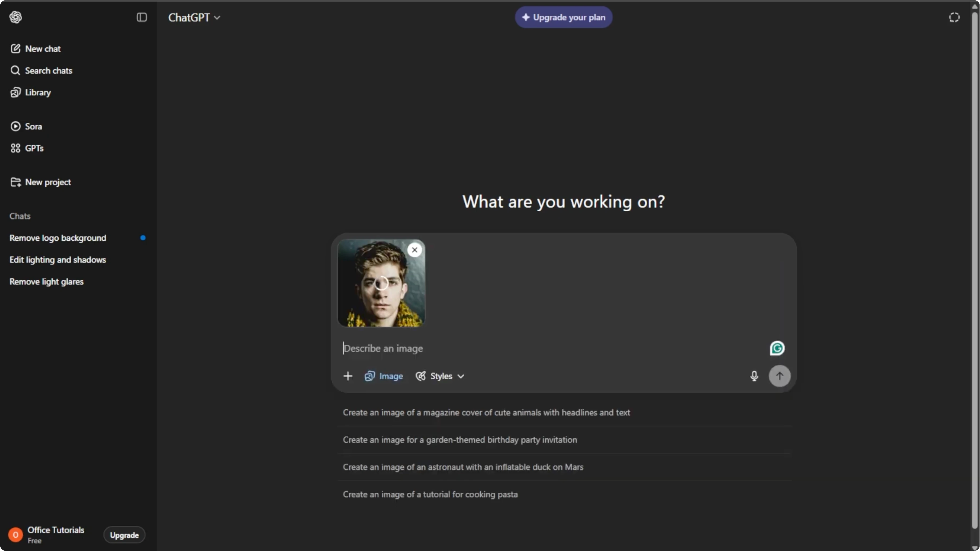Click Upgrade your plan button

click(563, 17)
